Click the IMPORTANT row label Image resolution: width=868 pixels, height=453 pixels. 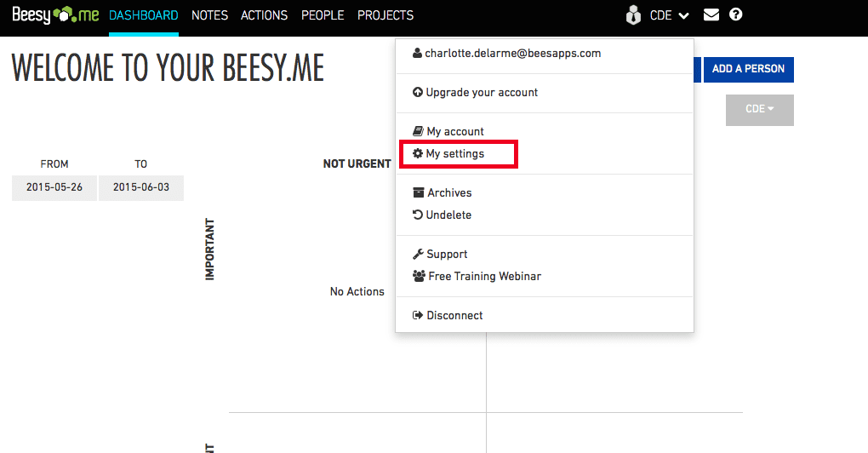210,249
